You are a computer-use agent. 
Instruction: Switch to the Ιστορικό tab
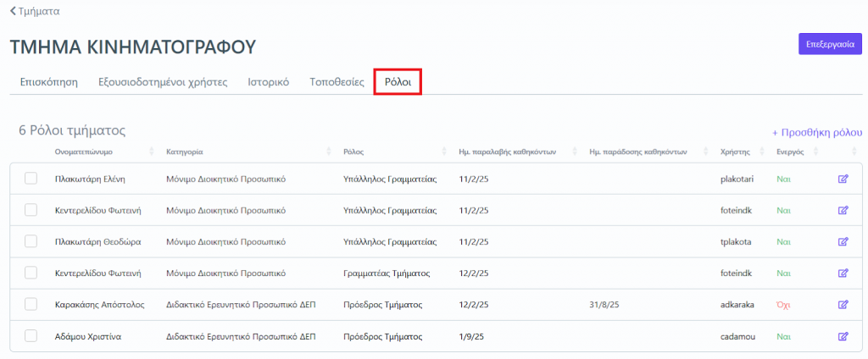(x=269, y=82)
